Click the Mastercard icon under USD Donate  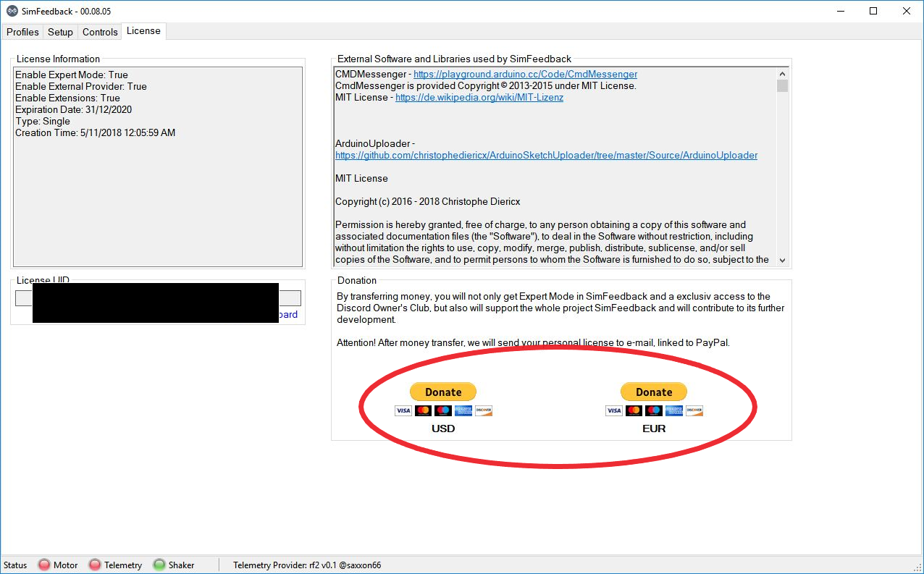(x=424, y=410)
